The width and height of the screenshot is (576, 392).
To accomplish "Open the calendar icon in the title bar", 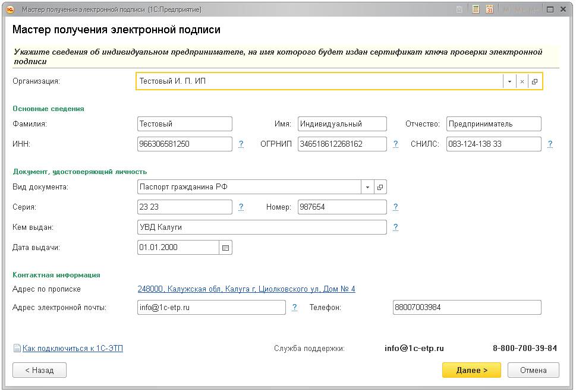I will coord(489,10).
